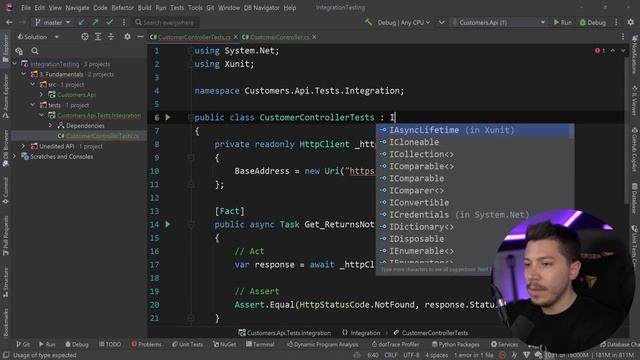Image resolution: width=640 pixels, height=360 pixels.
Task: Collapse the IntegrationTesting solution node
Action: pyautogui.click(x=15, y=64)
